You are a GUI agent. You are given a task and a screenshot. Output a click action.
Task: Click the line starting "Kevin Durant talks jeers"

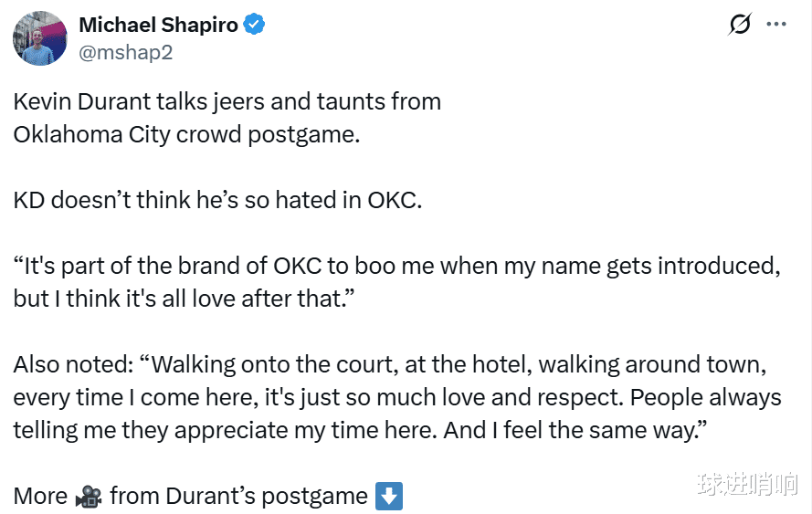227,101
